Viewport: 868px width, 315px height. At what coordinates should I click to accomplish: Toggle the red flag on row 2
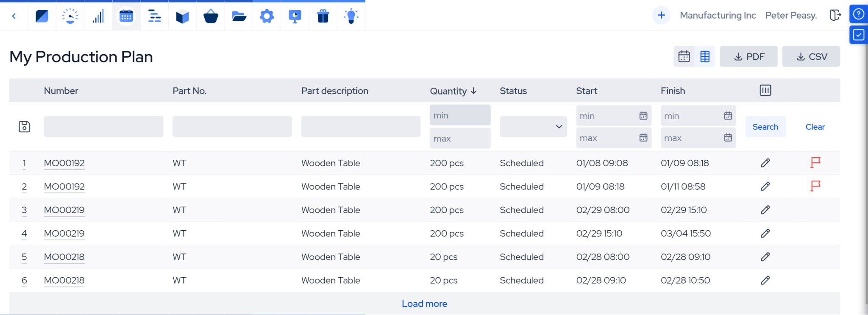tap(815, 186)
